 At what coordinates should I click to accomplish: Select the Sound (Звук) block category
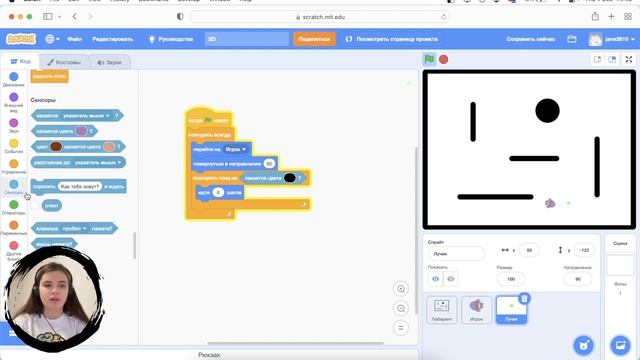(x=13, y=126)
